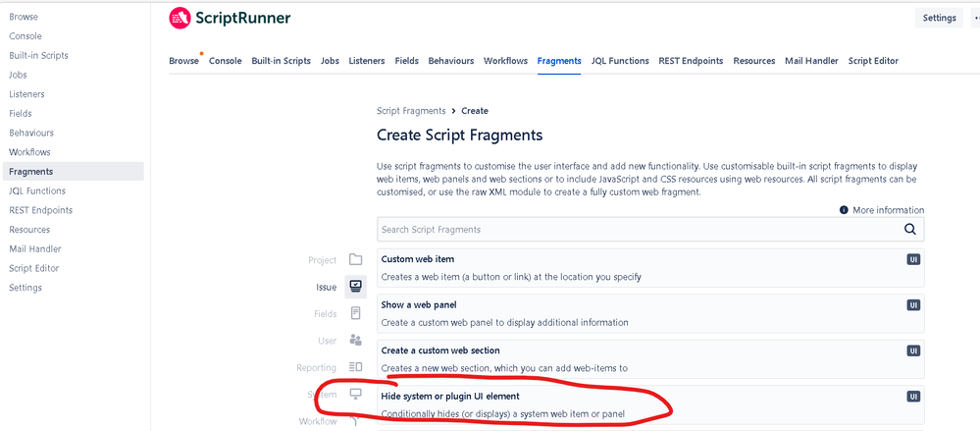
Task: Select the Reporting category icon
Action: (x=356, y=367)
